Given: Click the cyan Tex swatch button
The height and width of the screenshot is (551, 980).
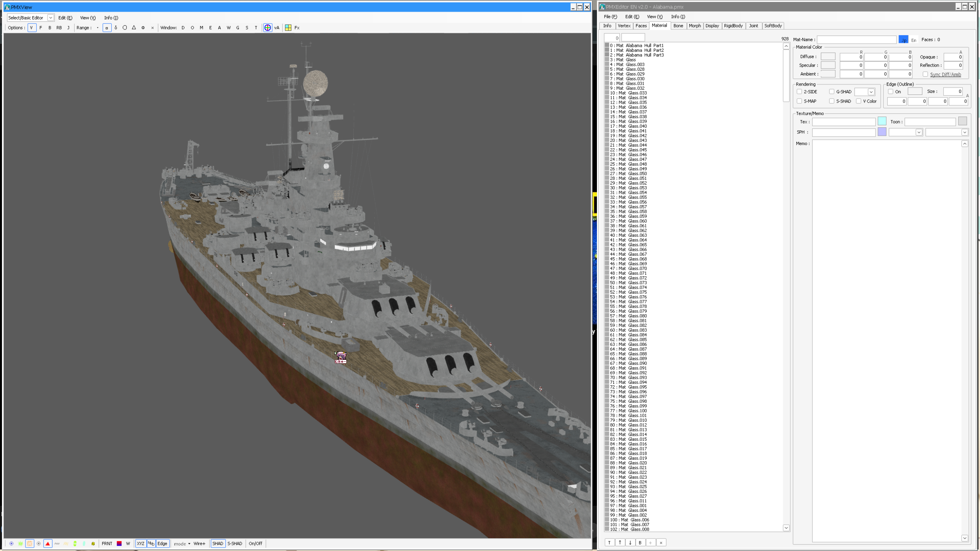Looking at the screenshot, I should click(882, 121).
